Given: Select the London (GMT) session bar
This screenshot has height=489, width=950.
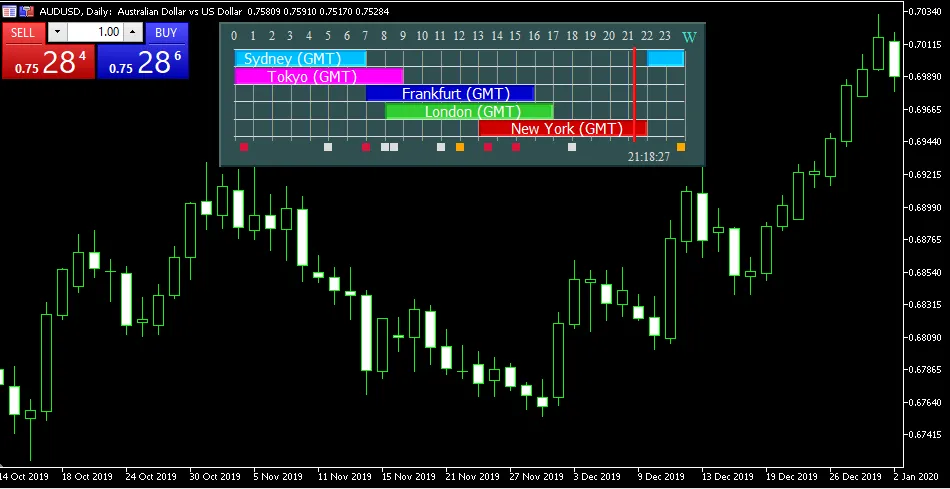Looking at the screenshot, I should [x=468, y=111].
